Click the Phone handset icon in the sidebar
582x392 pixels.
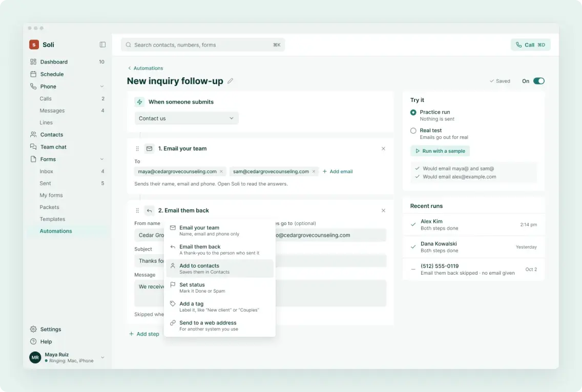pyautogui.click(x=33, y=86)
